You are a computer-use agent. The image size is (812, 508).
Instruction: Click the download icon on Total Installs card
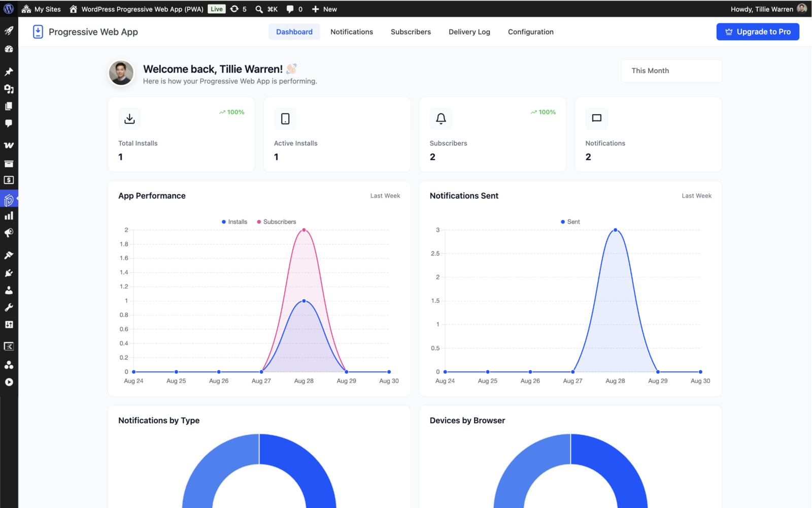tap(129, 118)
